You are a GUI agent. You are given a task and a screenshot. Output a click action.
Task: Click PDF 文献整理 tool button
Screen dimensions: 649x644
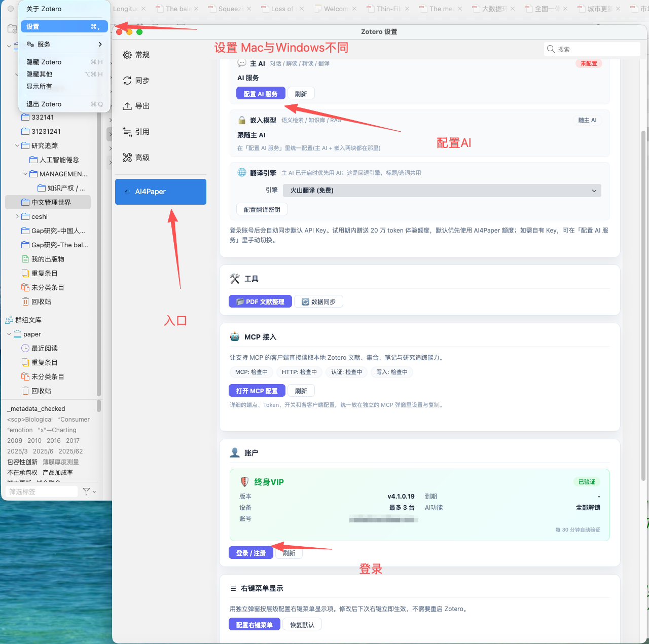(x=260, y=301)
